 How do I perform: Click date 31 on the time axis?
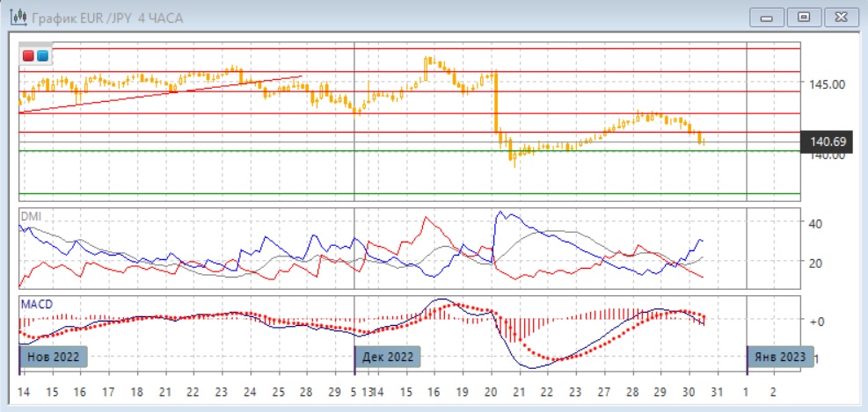717,390
